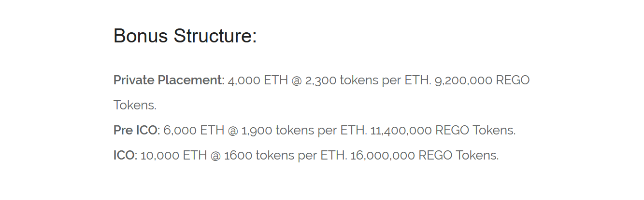Select the bold Pre ICO label
644x200 pixels.
point(137,131)
